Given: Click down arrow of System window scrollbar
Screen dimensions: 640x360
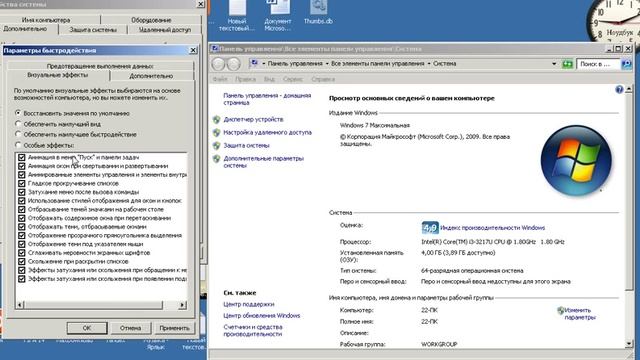Looking at the screenshot, I should [x=629, y=344].
